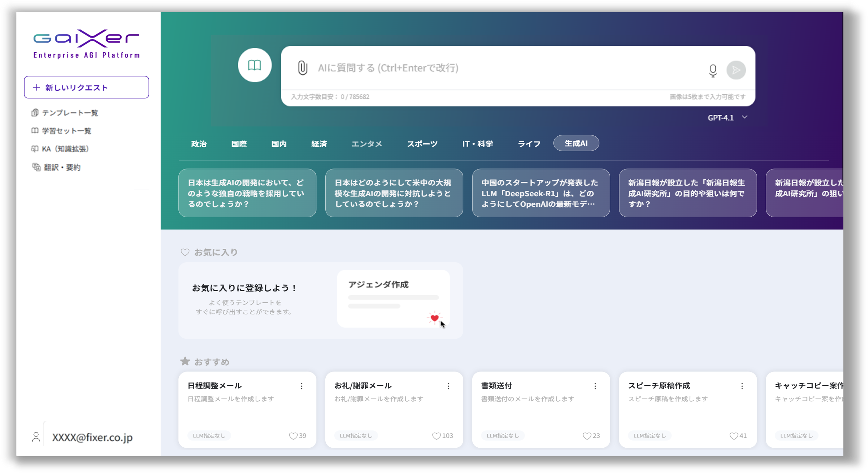Image resolution: width=868 pixels, height=473 pixels.
Task: Click the send message arrow icon
Action: 736,70
